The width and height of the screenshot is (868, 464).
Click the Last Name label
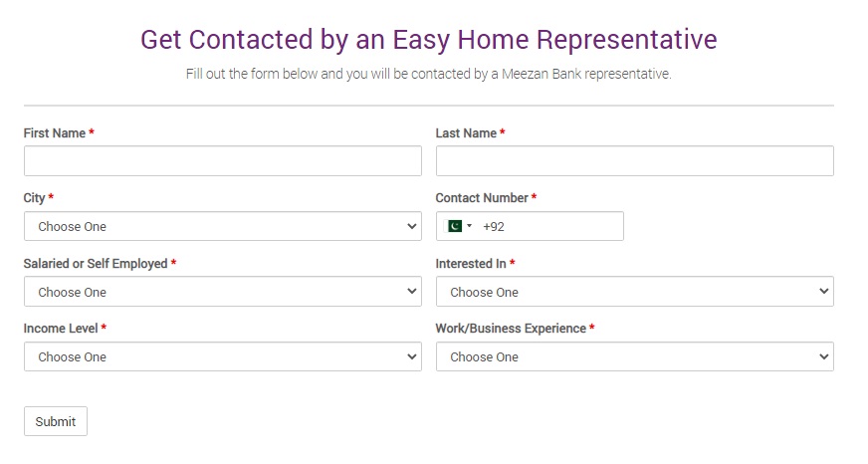tap(466, 132)
